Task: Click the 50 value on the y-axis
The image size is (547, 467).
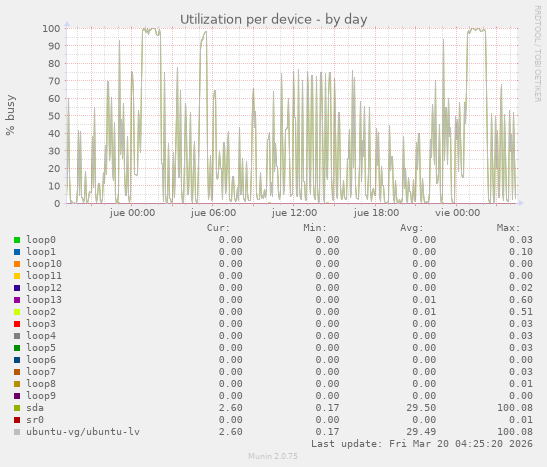Action: click(54, 116)
